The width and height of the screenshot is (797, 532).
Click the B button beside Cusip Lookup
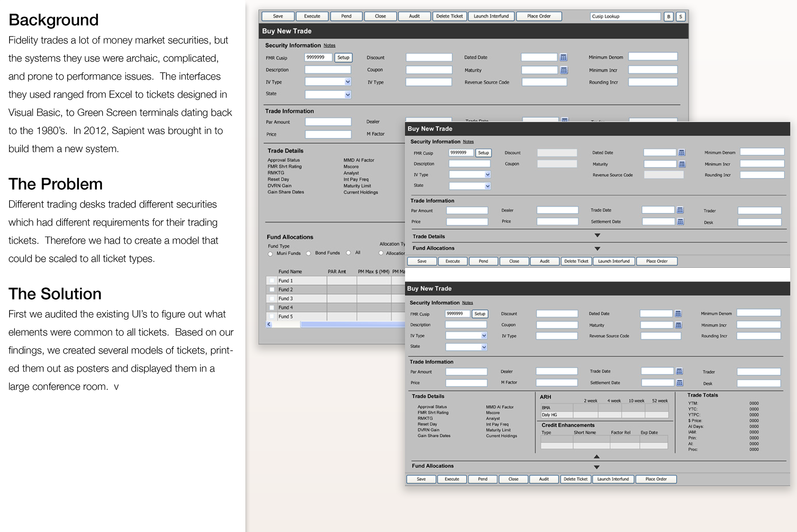pyautogui.click(x=668, y=17)
